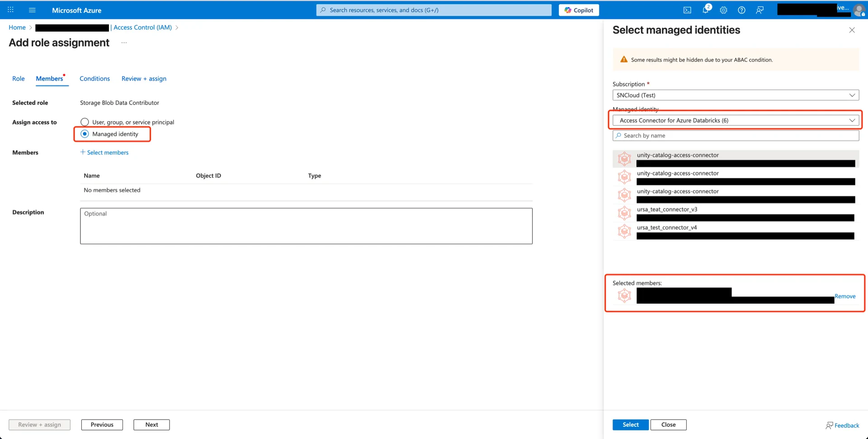Click the Feedback link at panel bottom
The width and height of the screenshot is (868, 439).
click(x=842, y=425)
